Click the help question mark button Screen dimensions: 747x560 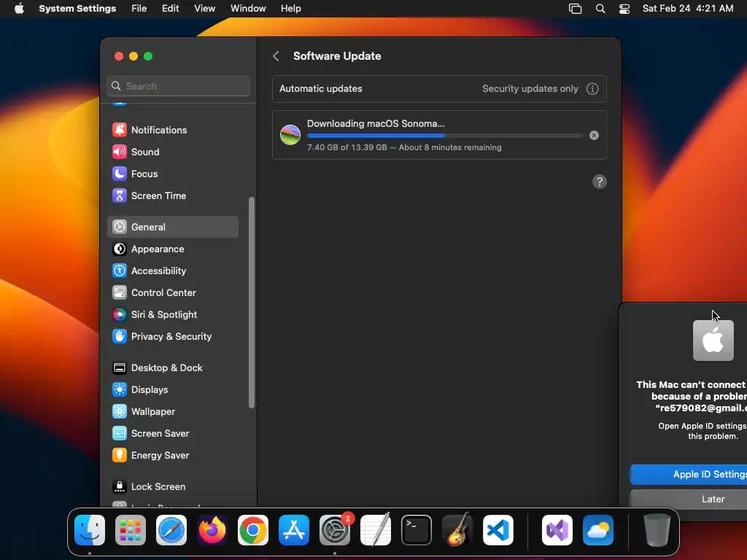pos(600,182)
